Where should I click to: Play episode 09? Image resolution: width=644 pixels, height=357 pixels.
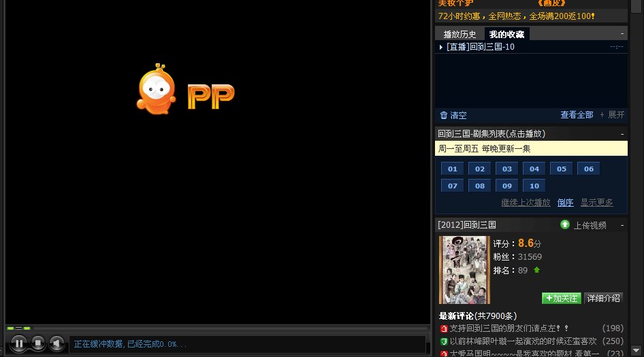pyautogui.click(x=506, y=186)
